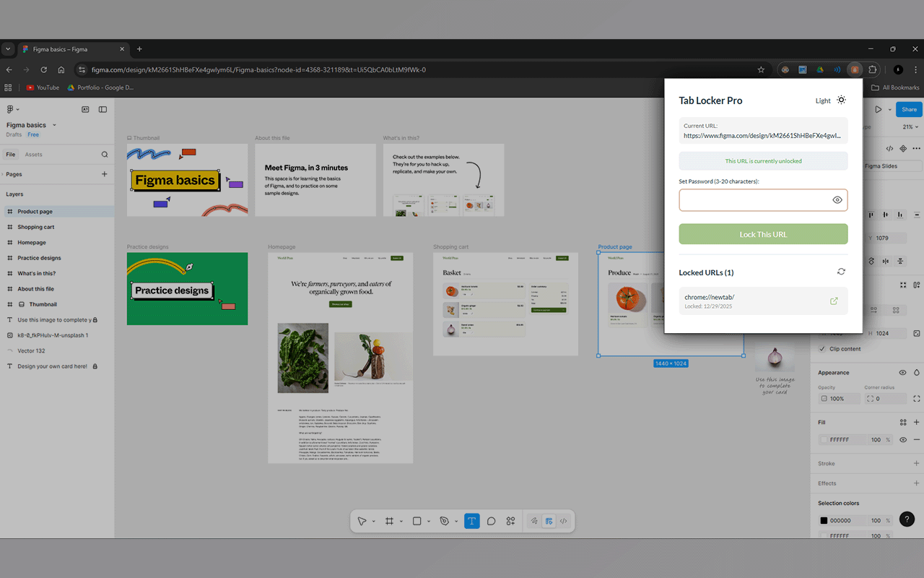Switch to the Assets tab

click(34, 155)
